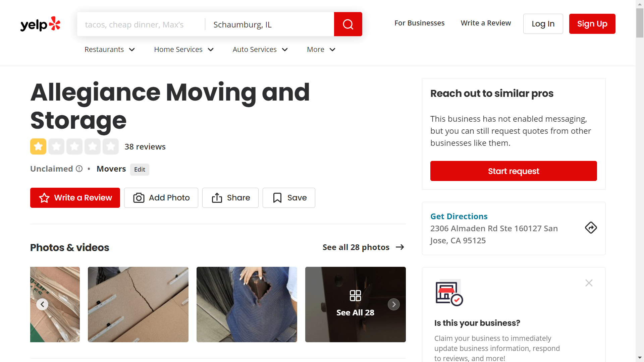Image resolution: width=644 pixels, height=362 pixels.
Task: Open the Yelp logo home link
Action: [40, 24]
